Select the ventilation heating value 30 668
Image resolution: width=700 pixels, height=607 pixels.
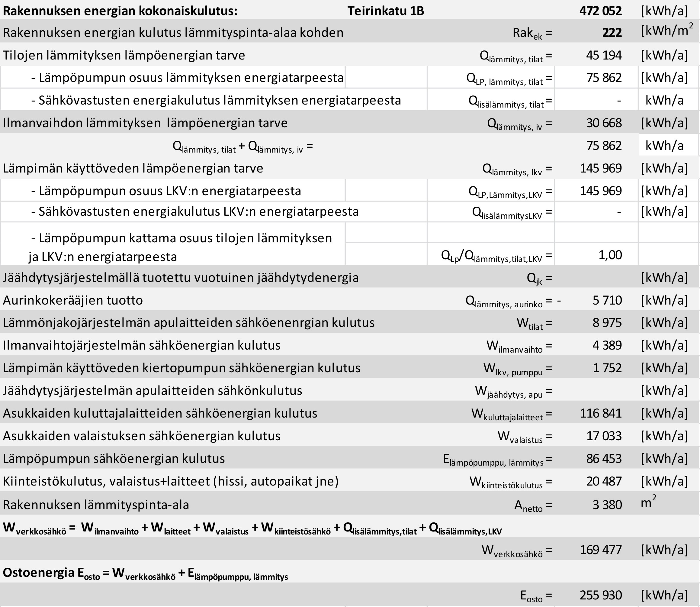(604, 123)
